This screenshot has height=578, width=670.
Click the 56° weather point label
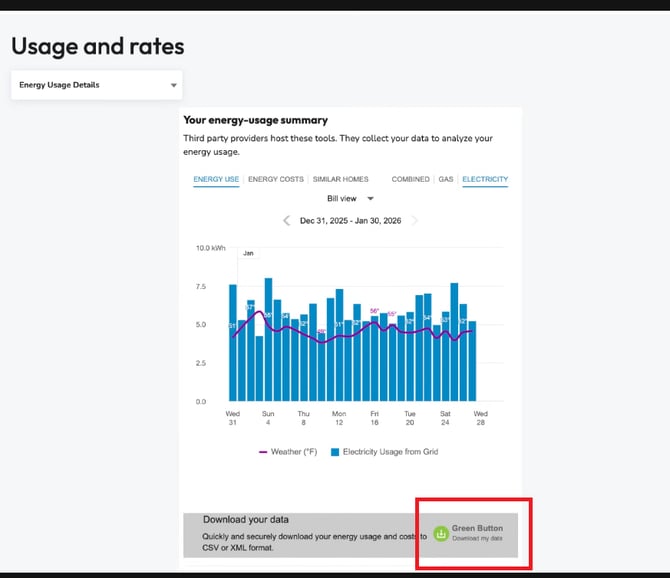click(x=374, y=311)
